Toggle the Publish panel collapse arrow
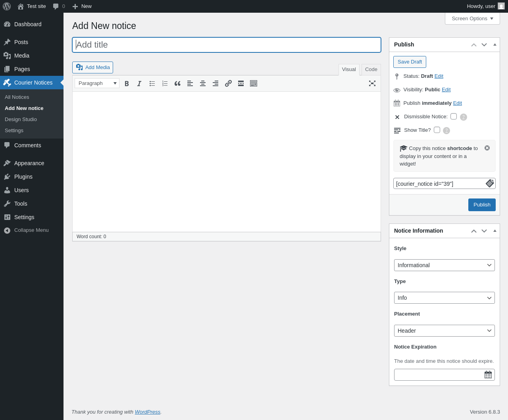Screen dimensions: 508x420 click(x=495, y=44)
